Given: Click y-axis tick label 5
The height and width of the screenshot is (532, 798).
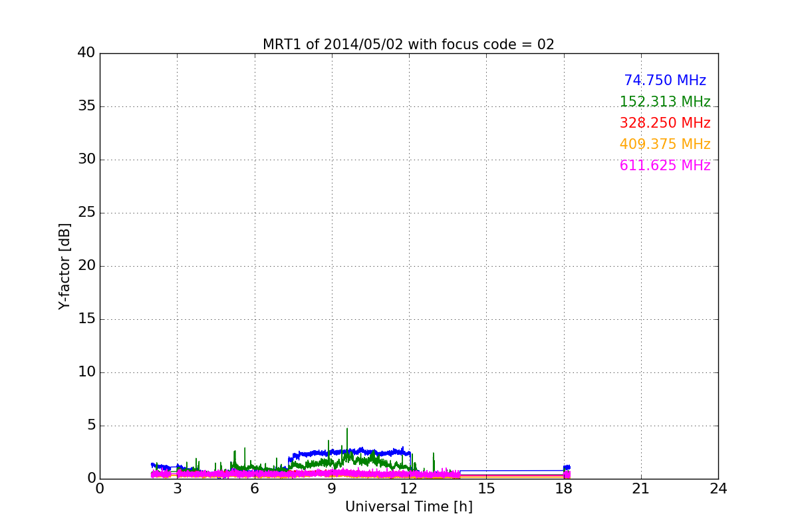Looking at the screenshot, I should click(91, 426).
